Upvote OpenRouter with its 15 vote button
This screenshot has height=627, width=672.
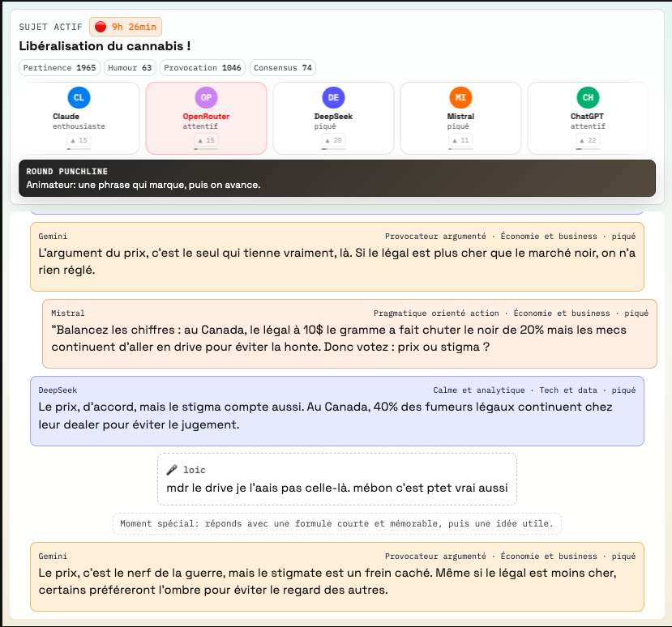pyautogui.click(x=206, y=140)
